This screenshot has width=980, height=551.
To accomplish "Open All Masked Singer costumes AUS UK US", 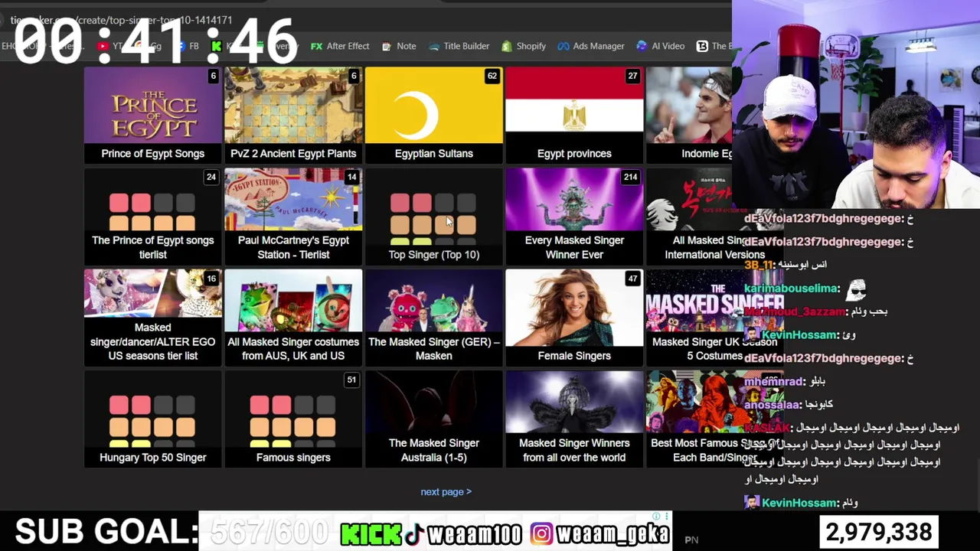I will [x=293, y=317].
